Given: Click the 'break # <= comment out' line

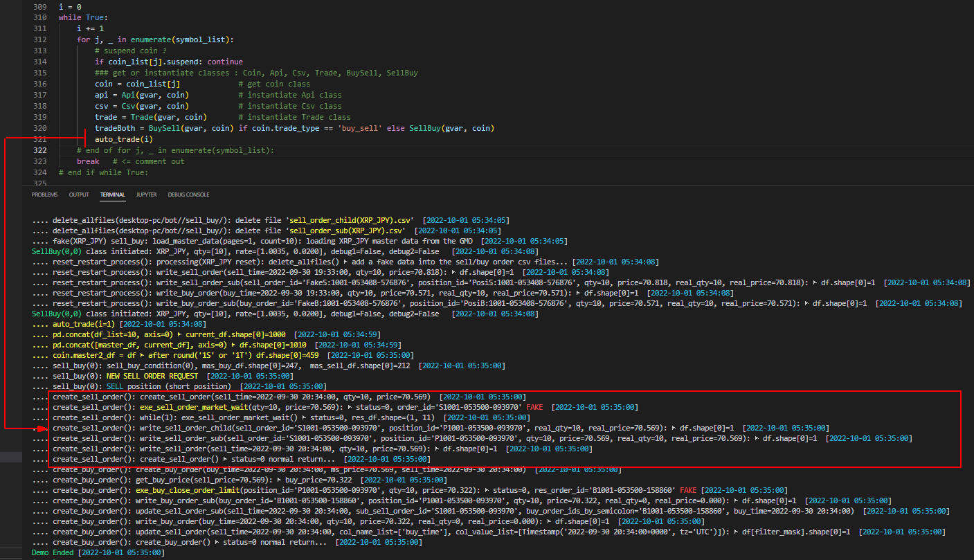Looking at the screenshot, I should tap(131, 161).
